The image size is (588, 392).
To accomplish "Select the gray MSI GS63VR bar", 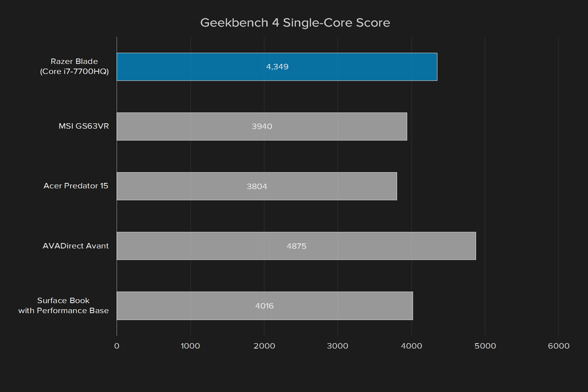I will [x=262, y=127].
